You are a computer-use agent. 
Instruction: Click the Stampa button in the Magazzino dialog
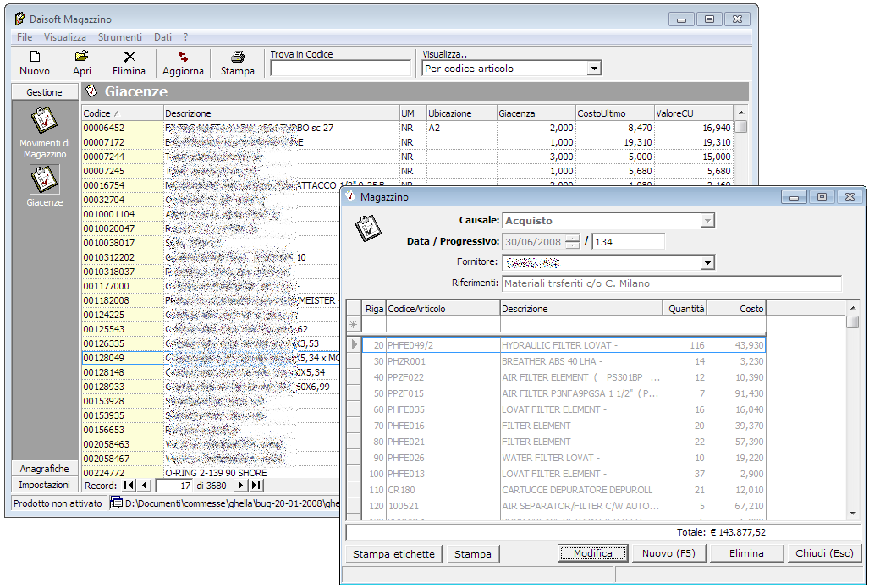(473, 553)
